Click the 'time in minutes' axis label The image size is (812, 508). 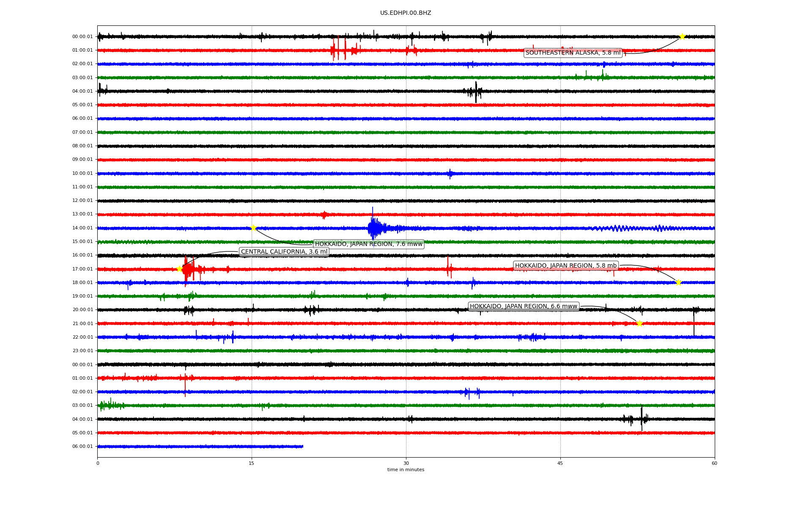[x=406, y=470]
